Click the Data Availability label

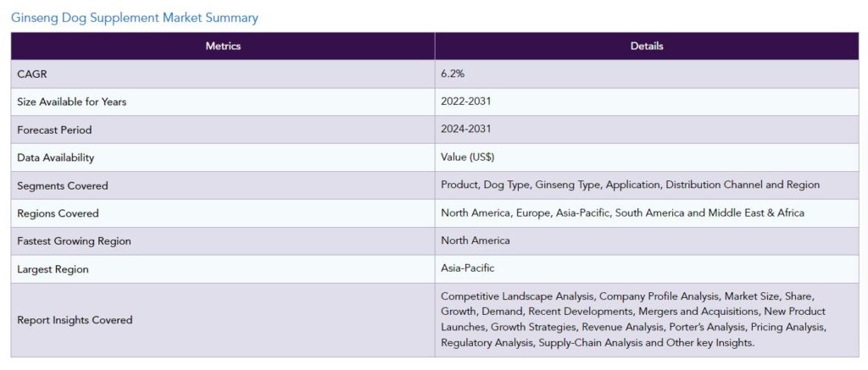(56, 157)
